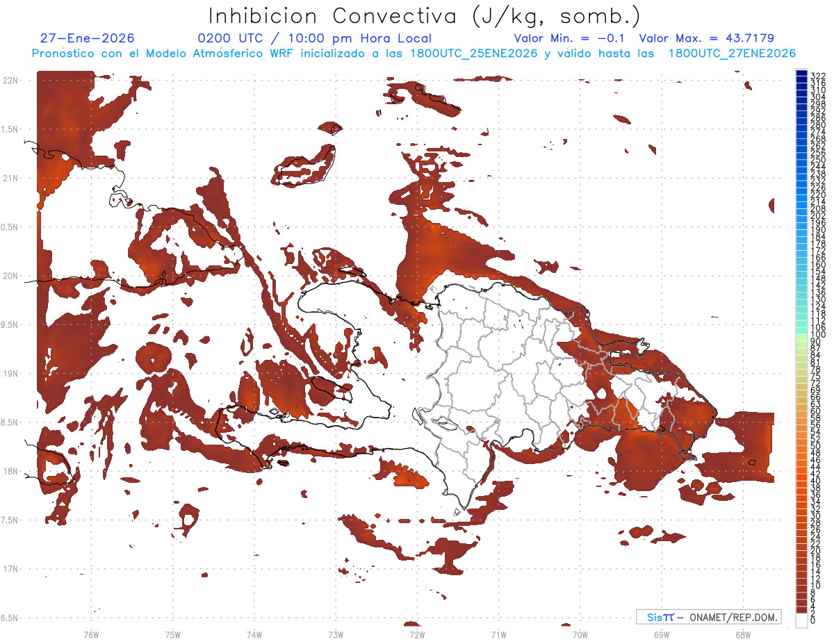
Task: Click the 72W longitude axis label
Action: (417, 634)
